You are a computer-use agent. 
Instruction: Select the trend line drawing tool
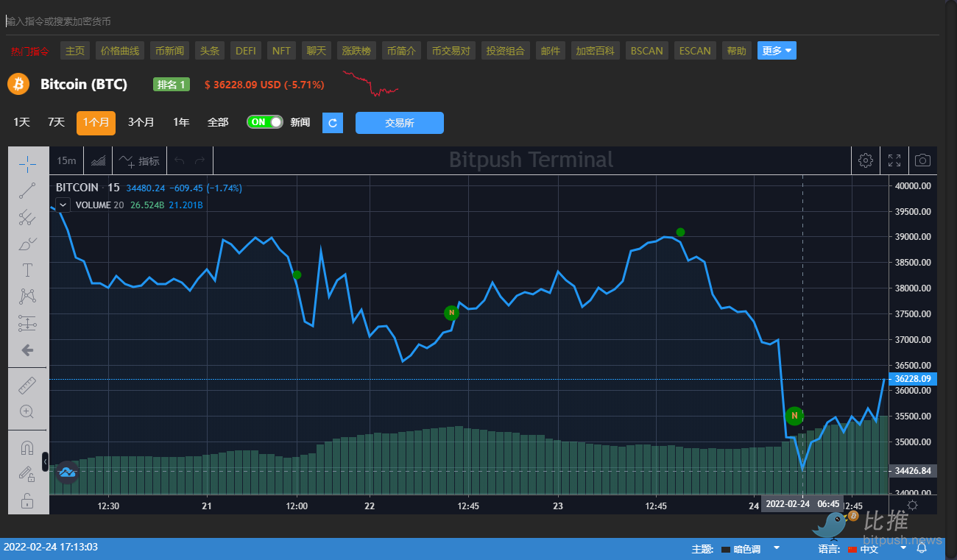[27, 191]
